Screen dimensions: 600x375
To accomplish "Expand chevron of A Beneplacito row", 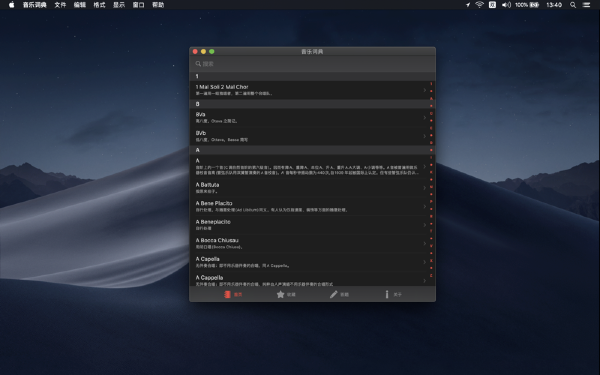I will click(424, 225).
